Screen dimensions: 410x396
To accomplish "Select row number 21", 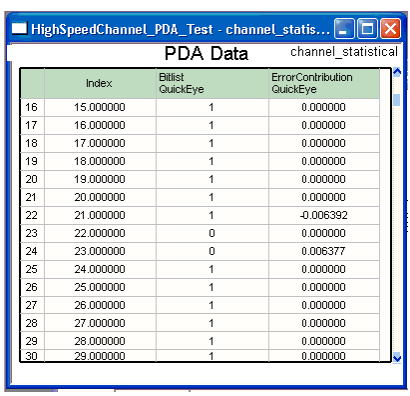I will pyautogui.click(x=32, y=197).
